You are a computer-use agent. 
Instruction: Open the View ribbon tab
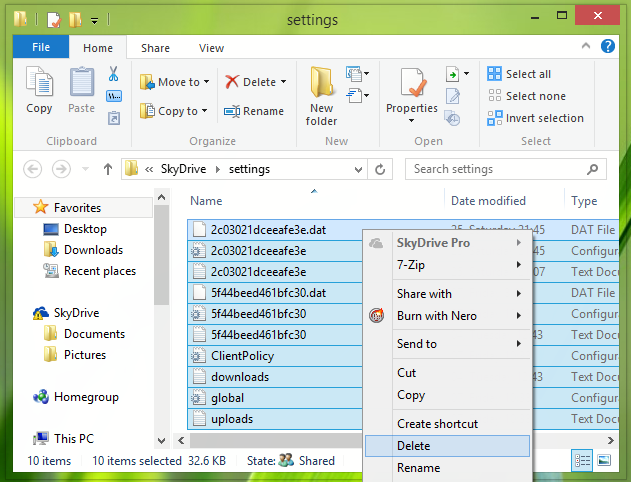pyautogui.click(x=211, y=48)
